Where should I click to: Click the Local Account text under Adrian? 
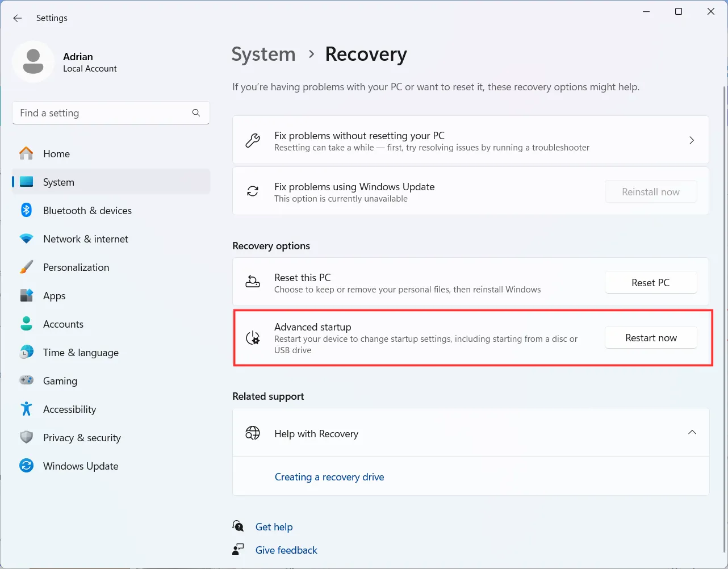coord(90,69)
